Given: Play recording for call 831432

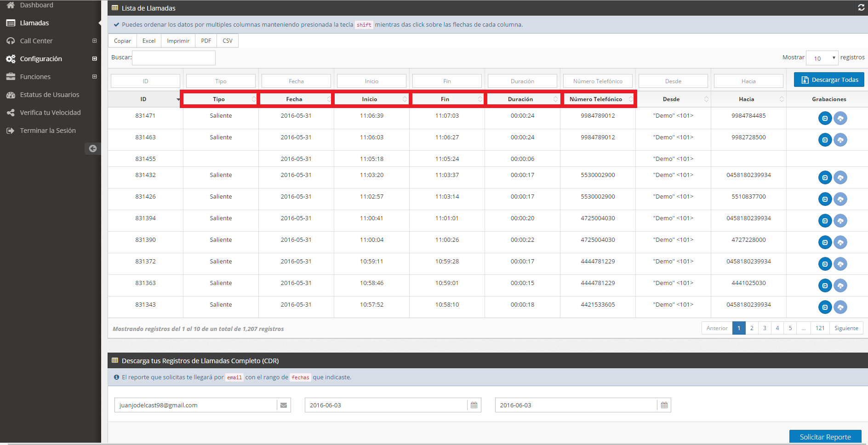Looking at the screenshot, I should 825,177.
